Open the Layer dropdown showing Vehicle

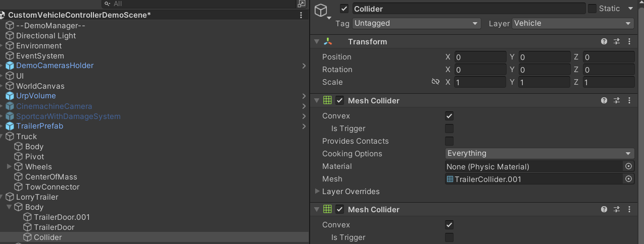coord(573,23)
